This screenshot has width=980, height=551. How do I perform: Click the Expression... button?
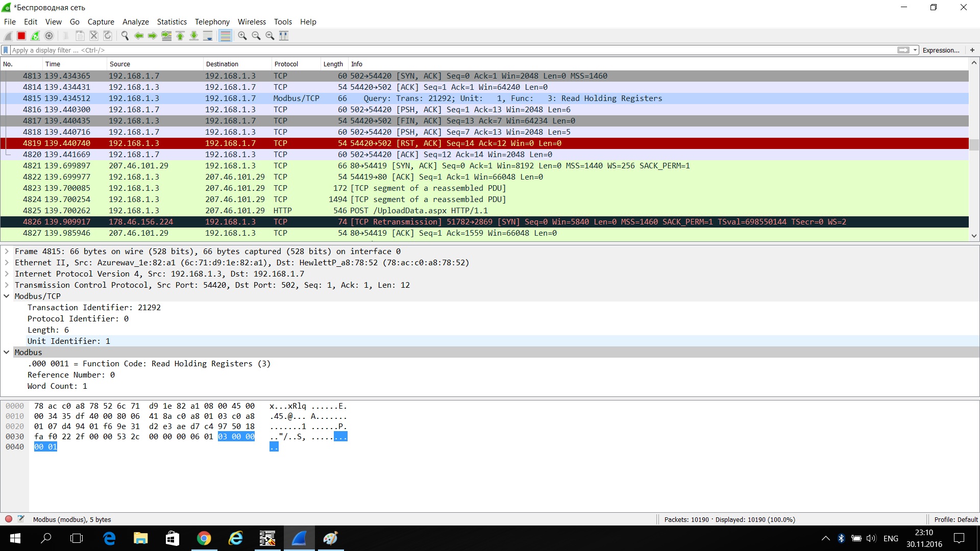click(941, 50)
